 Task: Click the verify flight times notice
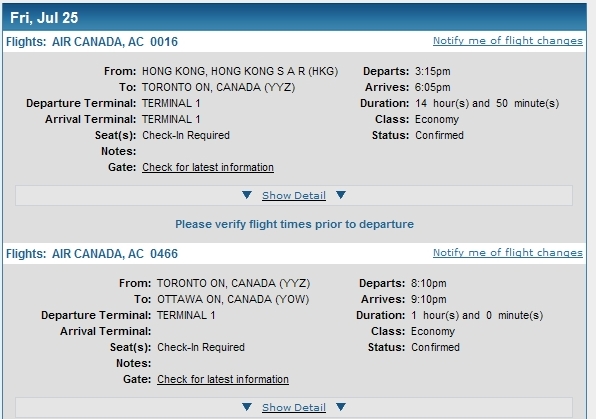point(294,224)
